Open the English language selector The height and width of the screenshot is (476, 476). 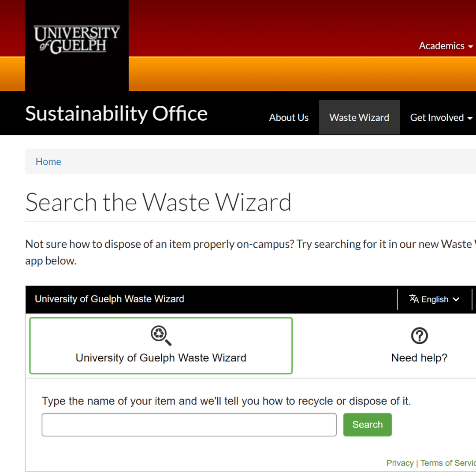click(x=434, y=299)
